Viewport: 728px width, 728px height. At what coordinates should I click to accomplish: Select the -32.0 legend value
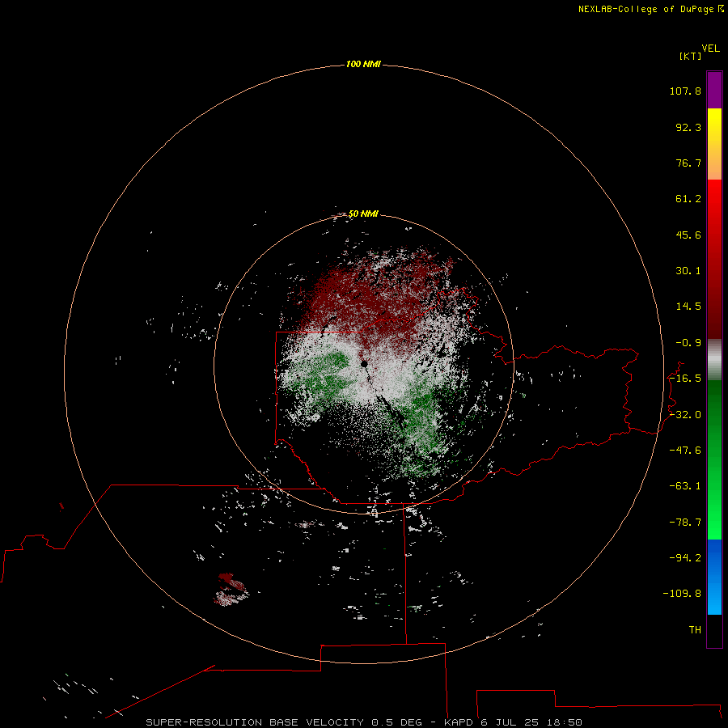click(x=685, y=415)
